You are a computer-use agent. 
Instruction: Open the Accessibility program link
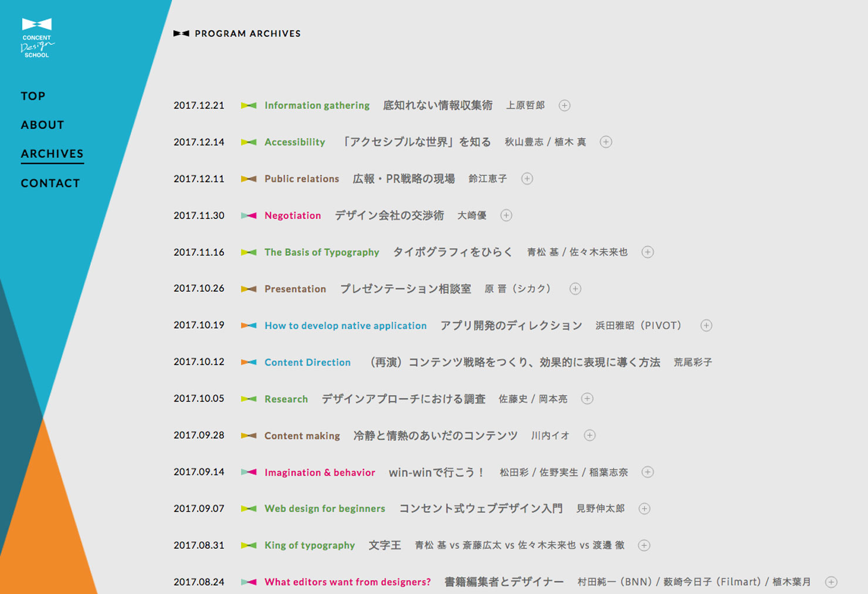click(295, 142)
